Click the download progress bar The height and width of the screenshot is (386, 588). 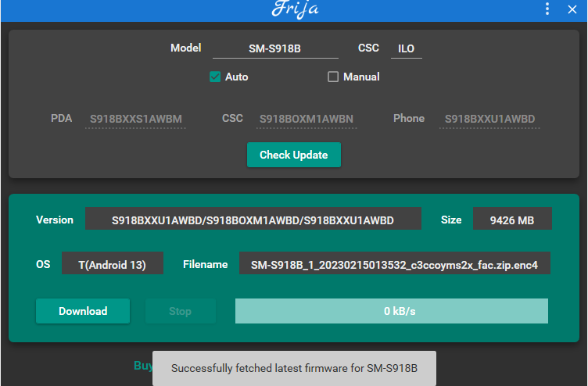pos(391,311)
